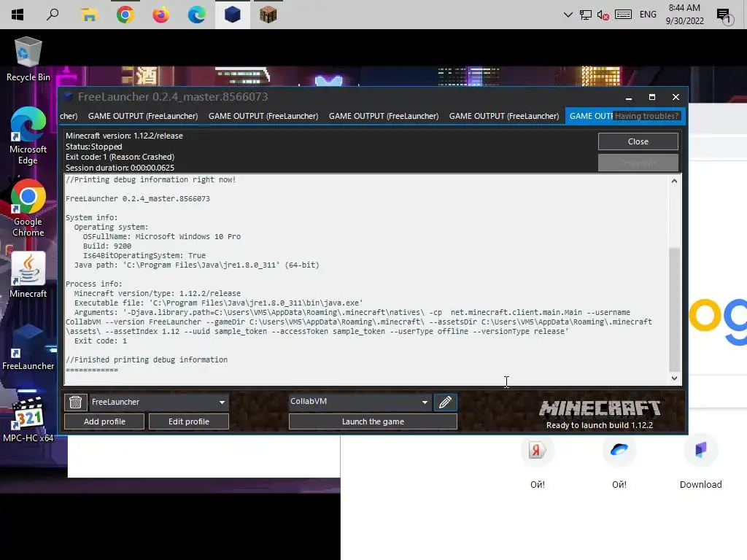
Task: Select the partially hidden 'cher)' tab
Action: (69, 116)
